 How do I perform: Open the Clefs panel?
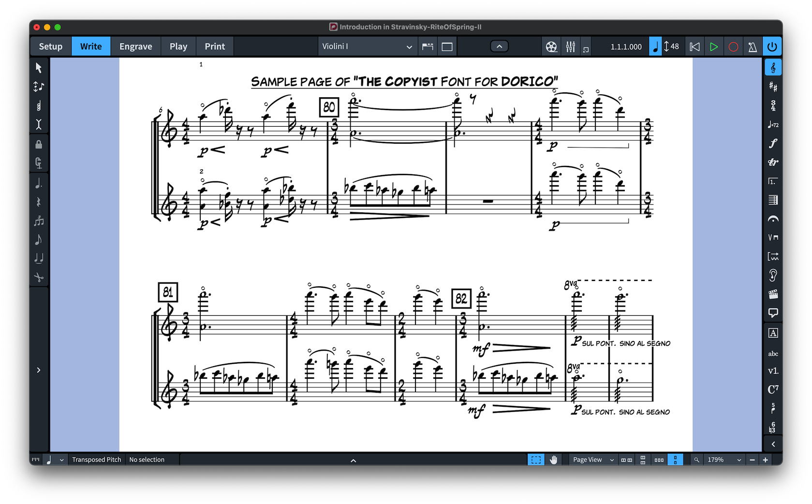coord(773,68)
